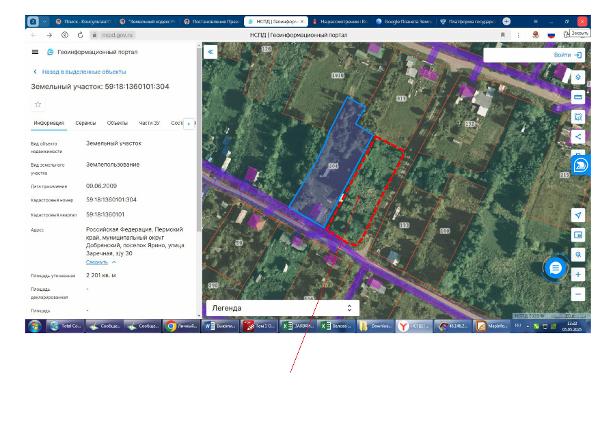Screen dimensions: 600x424
Task: Click the area value 2 201 кв. м
Action: coord(101,275)
